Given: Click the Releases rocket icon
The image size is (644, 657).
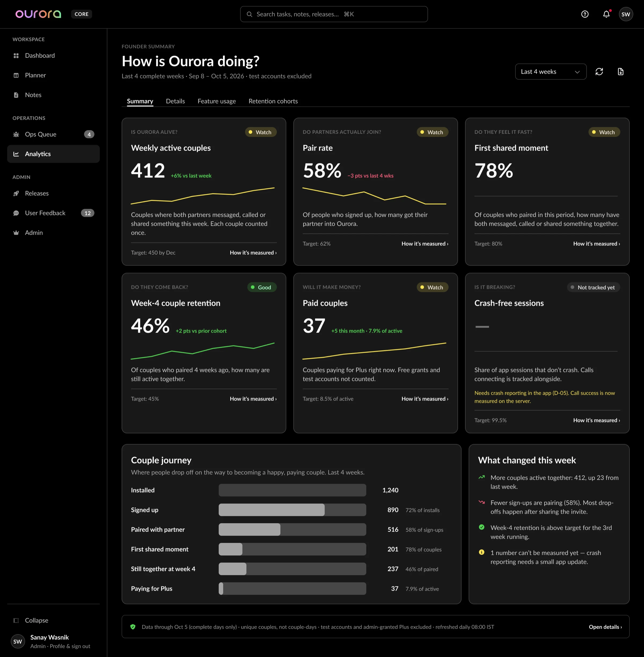Looking at the screenshot, I should coord(16,193).
